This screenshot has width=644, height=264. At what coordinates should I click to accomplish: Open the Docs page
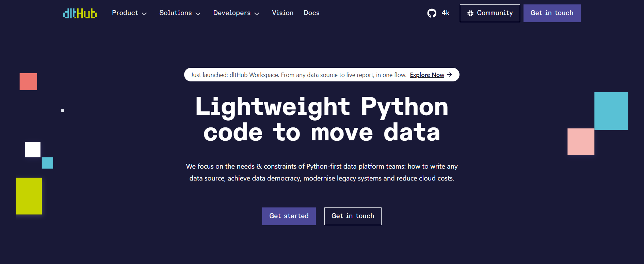point(311,13)
